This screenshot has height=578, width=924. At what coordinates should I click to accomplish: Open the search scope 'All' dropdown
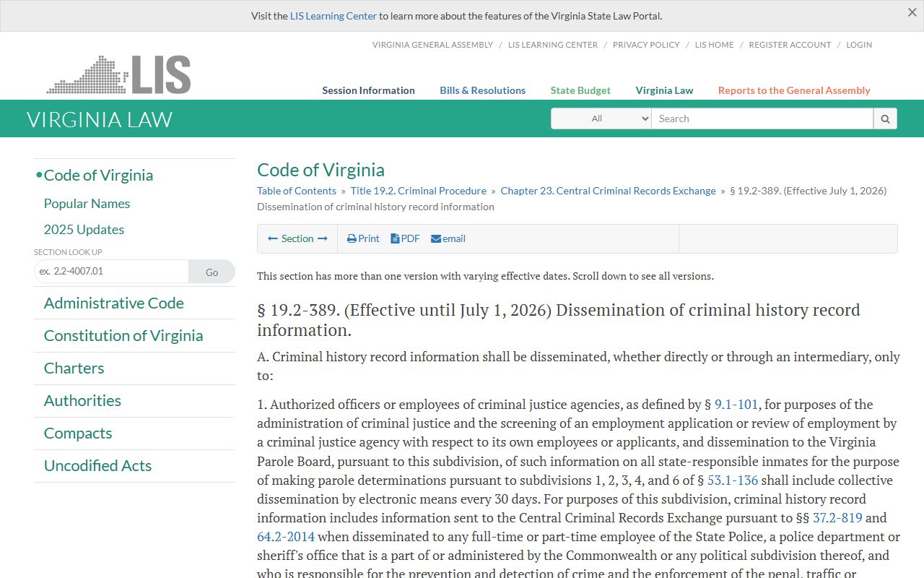601,118
